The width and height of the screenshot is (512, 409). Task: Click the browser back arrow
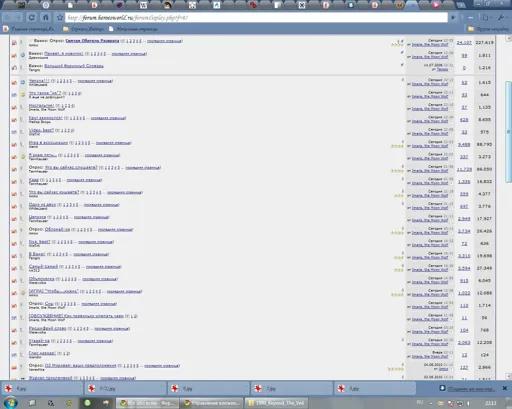7,17
